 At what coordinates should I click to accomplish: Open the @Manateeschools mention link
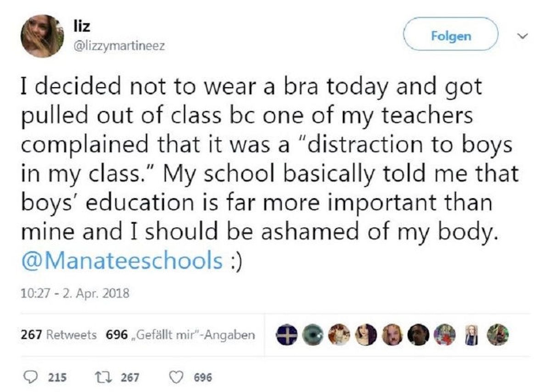122,261
